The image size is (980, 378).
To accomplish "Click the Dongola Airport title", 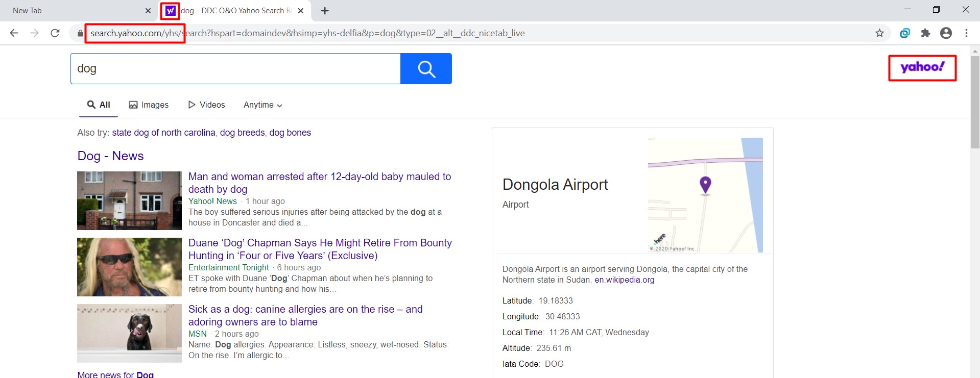I will pyautogui.click(x=555, y=184).
